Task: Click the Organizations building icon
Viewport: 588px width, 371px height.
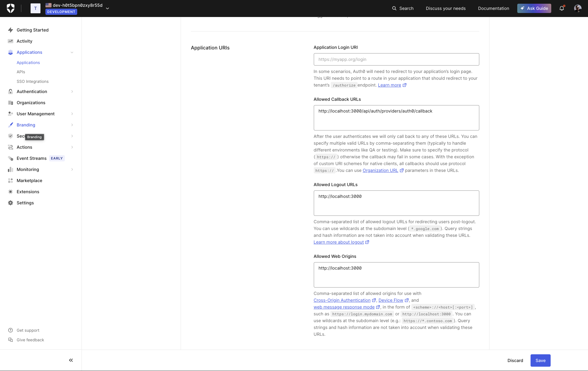Action: pyautogui.click(x=10, y=103)
